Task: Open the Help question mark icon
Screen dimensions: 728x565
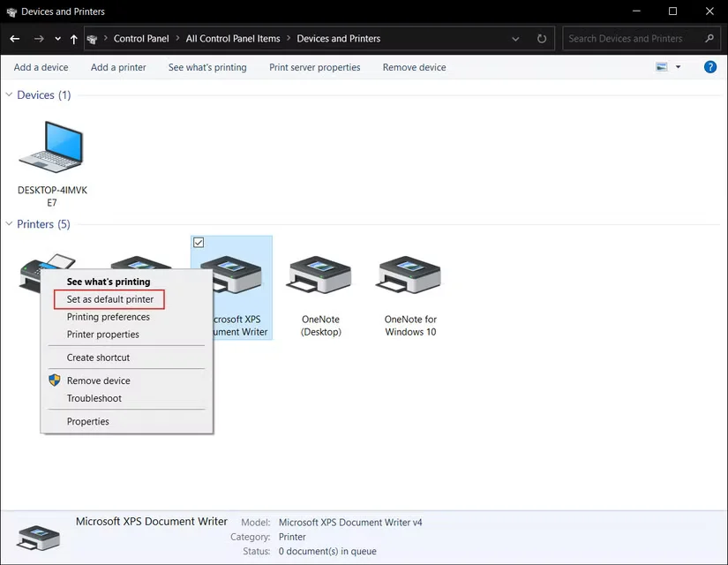Action: coord(709,67)
